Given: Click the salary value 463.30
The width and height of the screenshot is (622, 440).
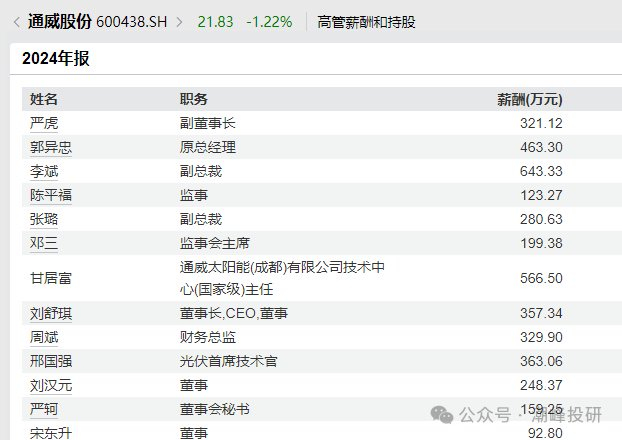Looking at the screenshot, I should click(x=541, y=147).
